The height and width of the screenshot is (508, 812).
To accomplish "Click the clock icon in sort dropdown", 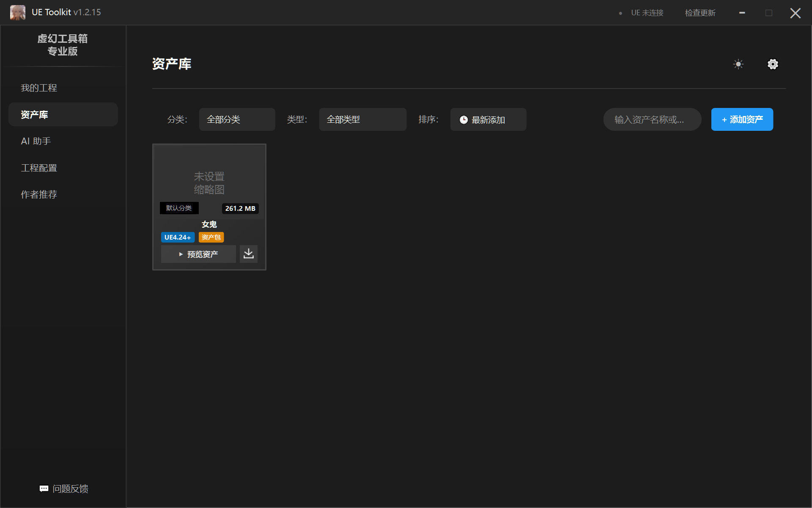I will (464, 120).
